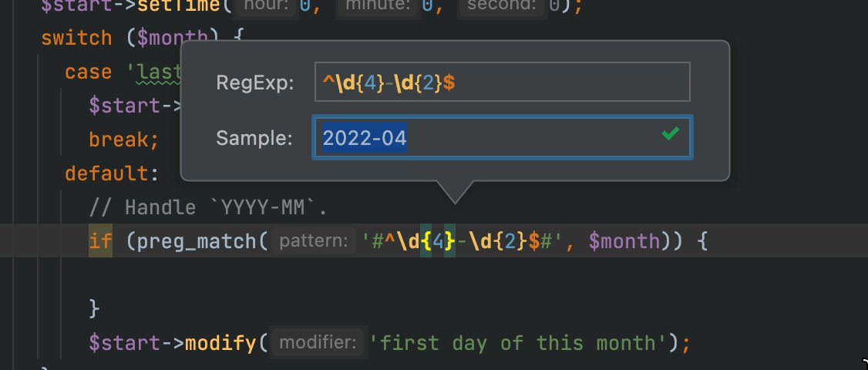Click the 'RegExp:' label

[254, 83]
